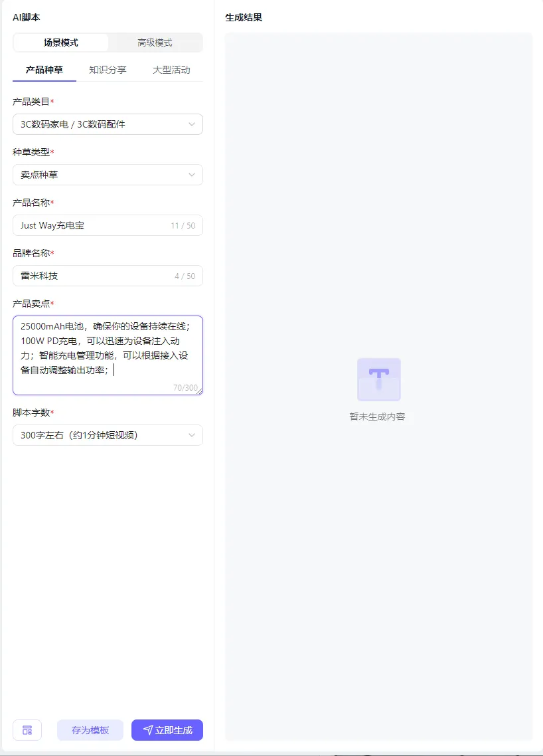Switch to 高级模式 mode

[x=155, y=43]
